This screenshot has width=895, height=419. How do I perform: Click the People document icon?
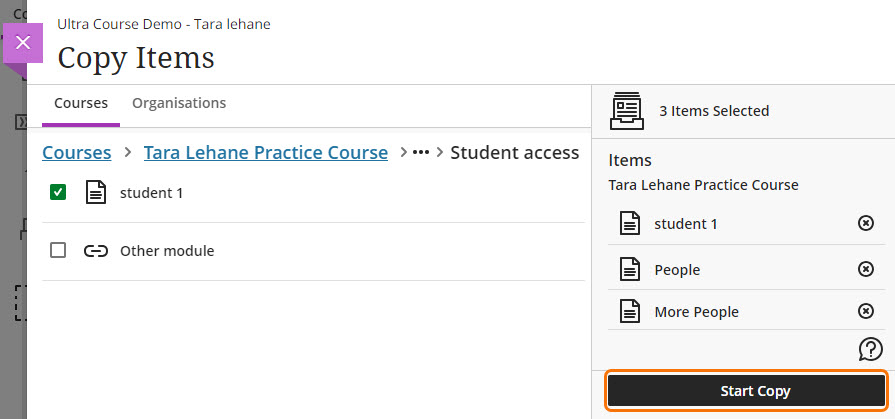[x=630, y=269]
